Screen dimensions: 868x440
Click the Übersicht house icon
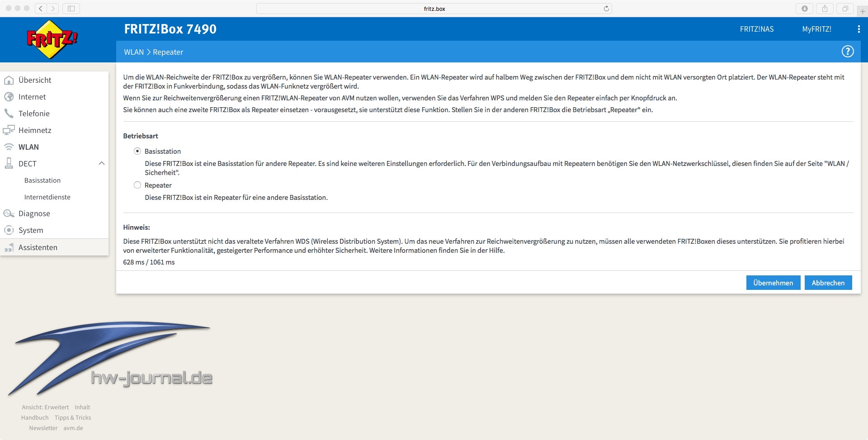click(9, 80)
